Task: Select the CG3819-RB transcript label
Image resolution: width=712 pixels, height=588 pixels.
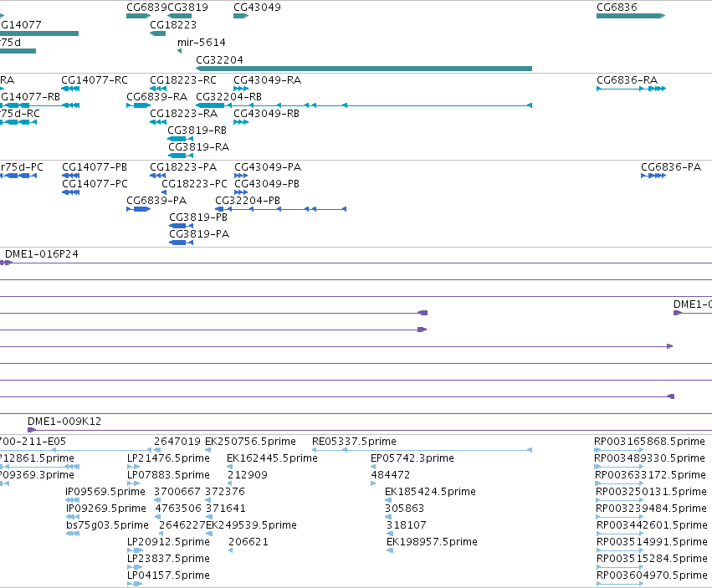Action: click(197, 130)
